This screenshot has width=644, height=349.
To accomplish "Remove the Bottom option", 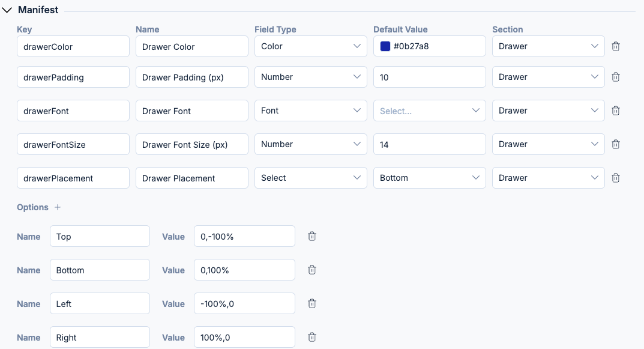I will pos(312,270).
